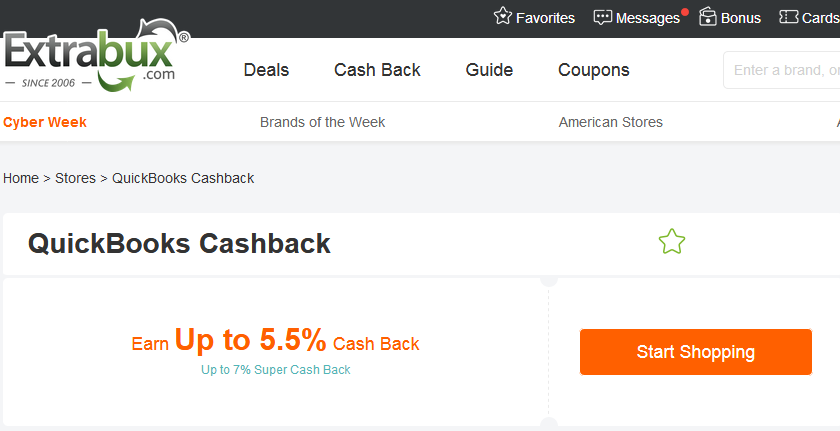Image resolution: width=840 pixels, height=431 pixels.
Task: Click the Cards ticket icon
Action: [788, 17]
